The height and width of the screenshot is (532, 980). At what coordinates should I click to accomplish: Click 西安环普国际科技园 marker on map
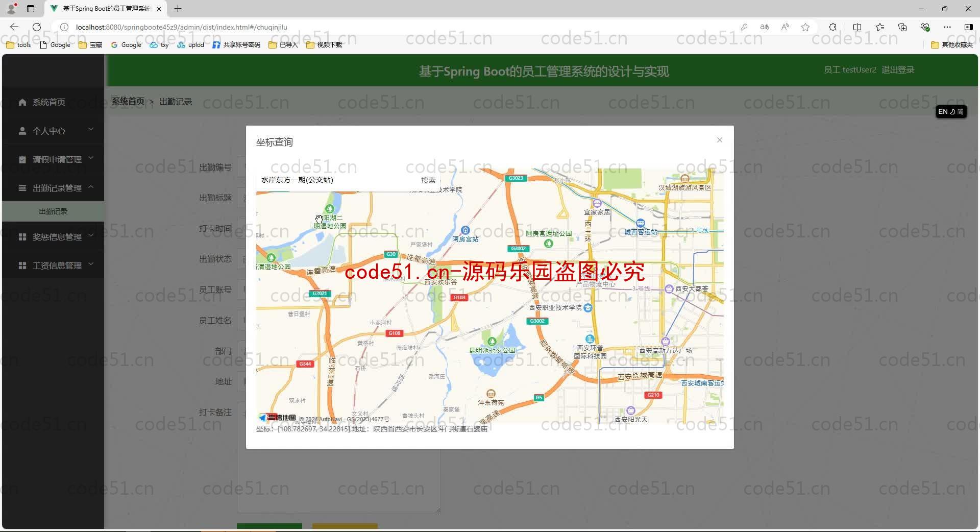pyautogui.click(x=590, y=340)
